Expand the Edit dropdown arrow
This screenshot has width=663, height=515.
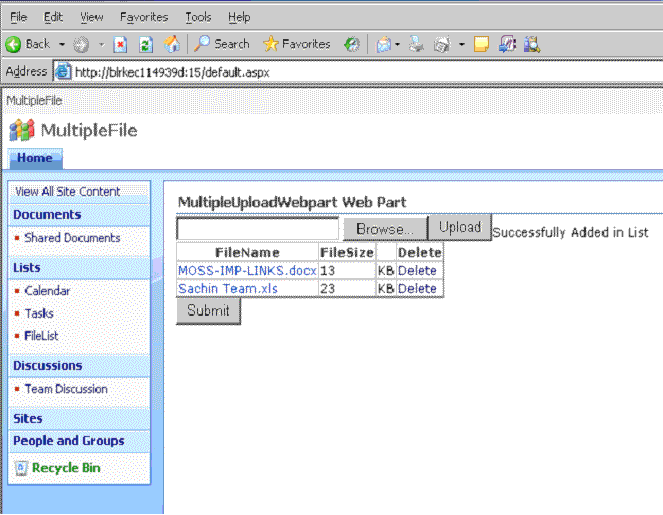pos(462,44)
